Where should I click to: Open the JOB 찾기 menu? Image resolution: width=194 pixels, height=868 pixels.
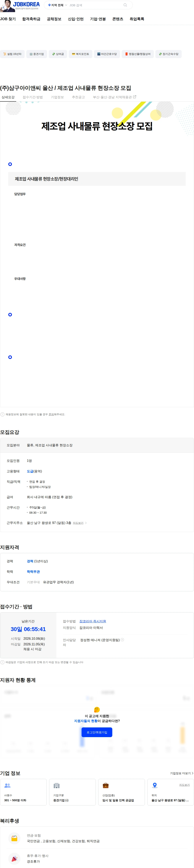click(8, 19)
